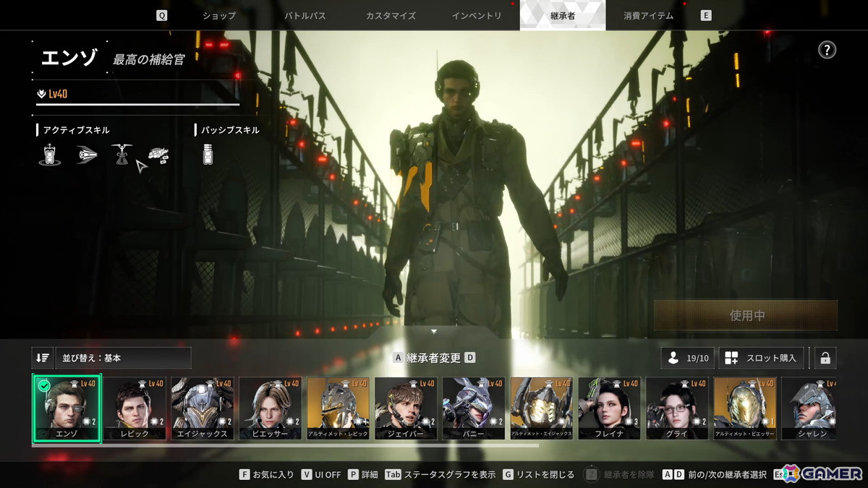This screenshot has width=868, height=488.
Task: Click the sort order icon beside 並び替え
Action: click(42, 358)
